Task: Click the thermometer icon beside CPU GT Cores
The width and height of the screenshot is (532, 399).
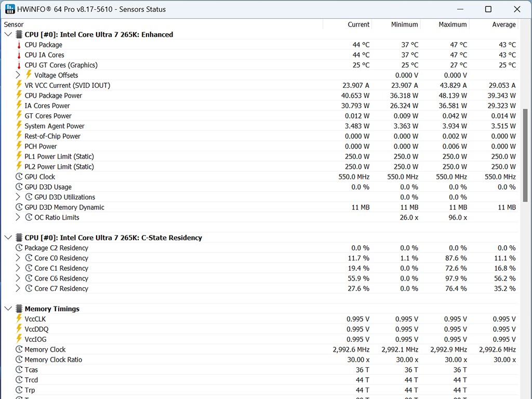Action: [19, 65]
